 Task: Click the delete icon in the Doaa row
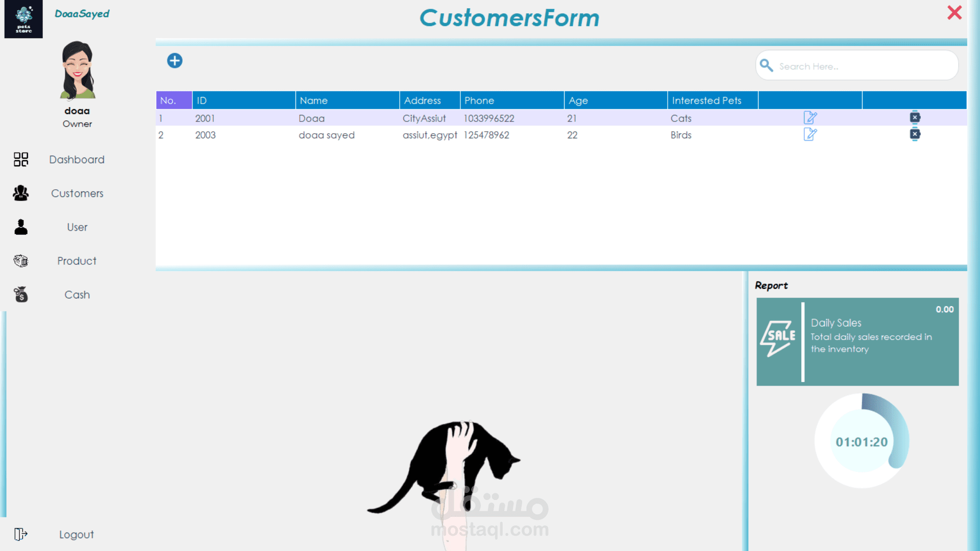(x=915, y=117)
